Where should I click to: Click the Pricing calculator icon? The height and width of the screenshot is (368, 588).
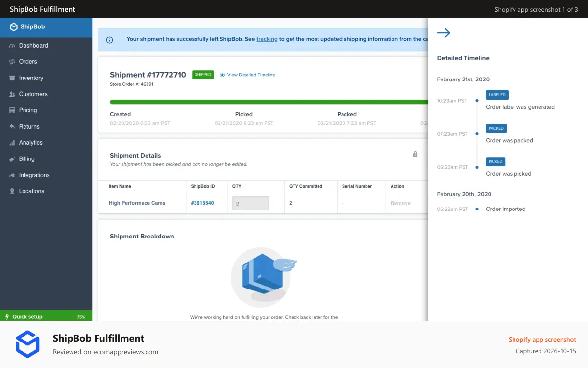pyautogui.click(x=12, y=110)
